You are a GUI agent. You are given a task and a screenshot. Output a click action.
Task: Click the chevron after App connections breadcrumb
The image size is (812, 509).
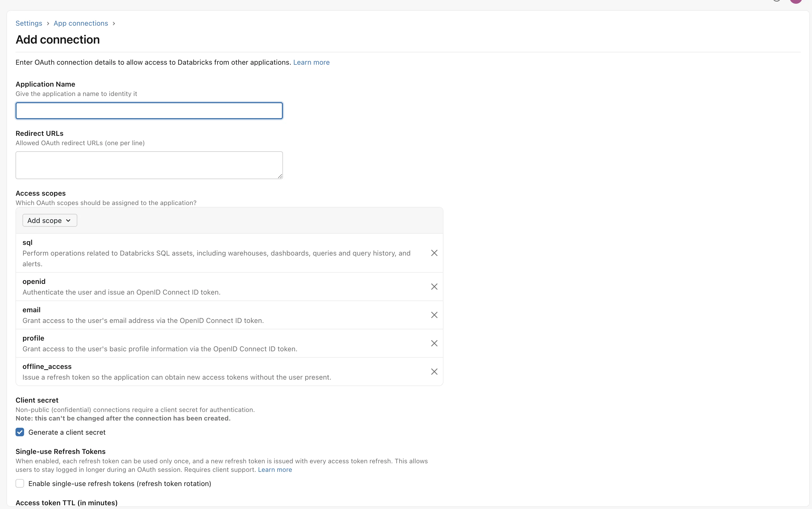114,24
